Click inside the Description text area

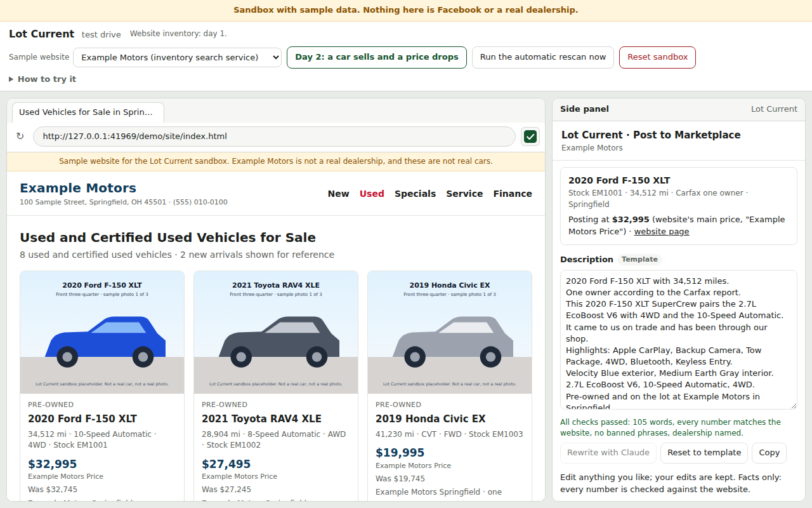coord(679,340)
